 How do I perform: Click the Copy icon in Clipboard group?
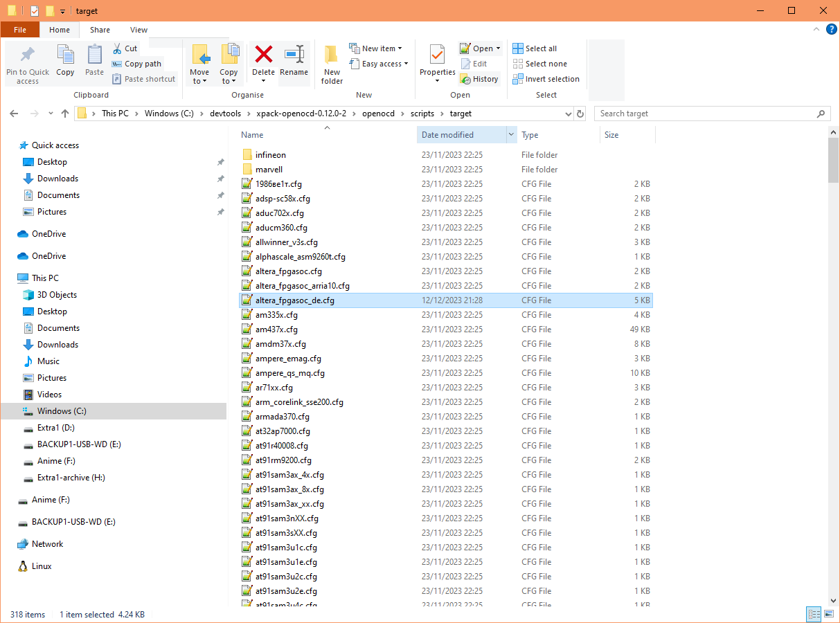click(65, 61)
